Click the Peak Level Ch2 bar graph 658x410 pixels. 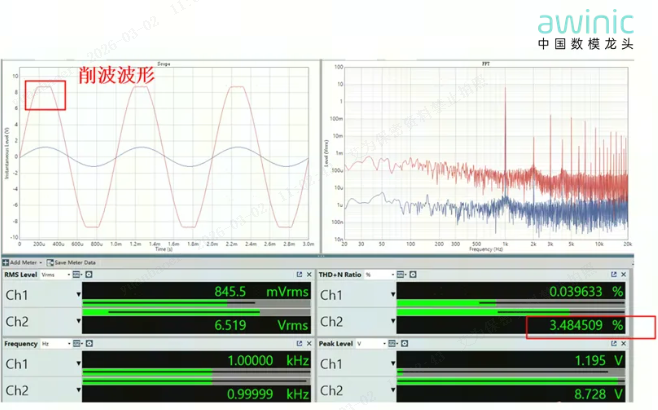511,381
